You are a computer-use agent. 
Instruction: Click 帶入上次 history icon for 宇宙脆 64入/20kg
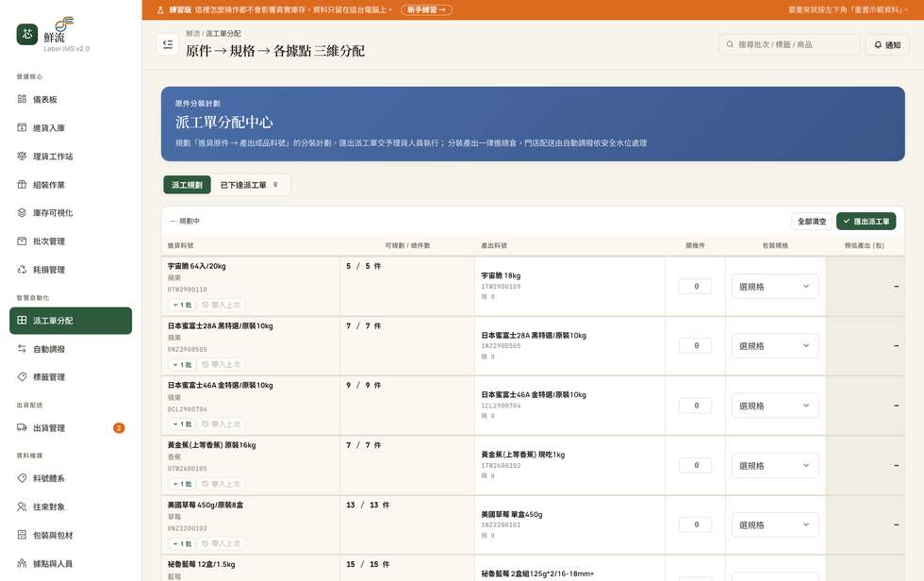tap(206, 305)
